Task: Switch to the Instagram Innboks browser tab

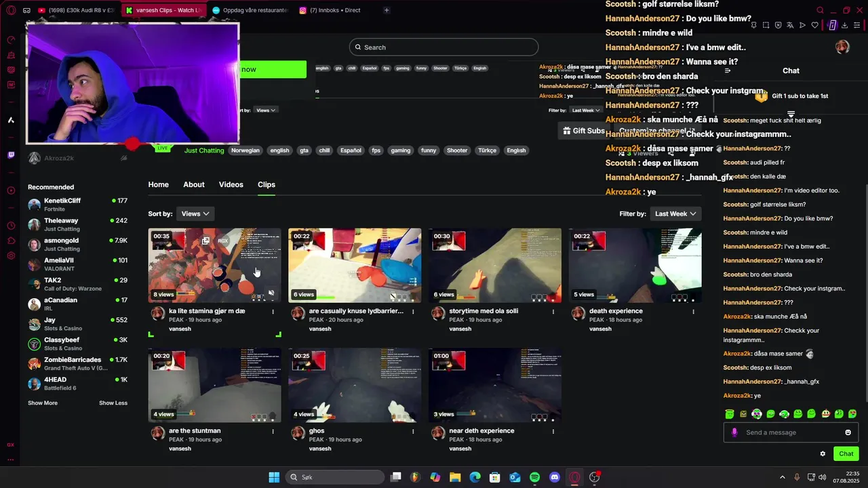Action: (336, 10)
